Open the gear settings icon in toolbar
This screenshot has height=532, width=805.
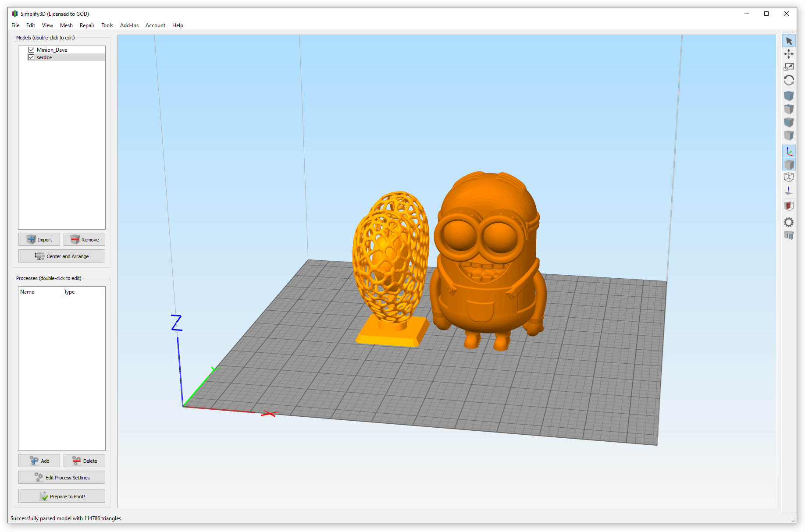789,222
